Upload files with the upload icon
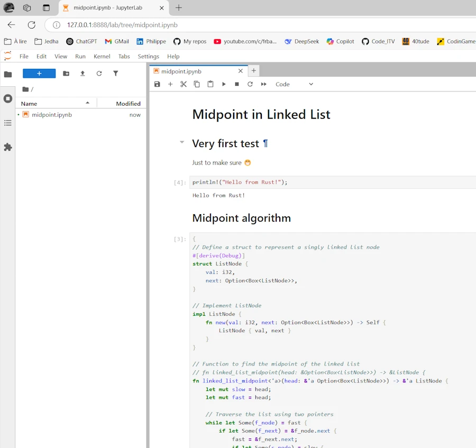Image resolution: width=476 pixels, height=448 pixels. (x=83, y=74)
